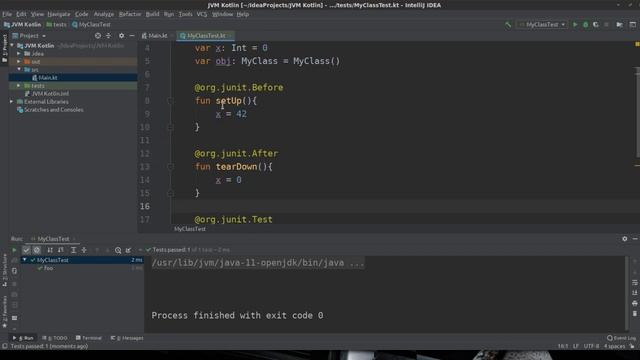640x360 pixels.
Task: Hide the Run tool window
Action: [x=635, y=239]
